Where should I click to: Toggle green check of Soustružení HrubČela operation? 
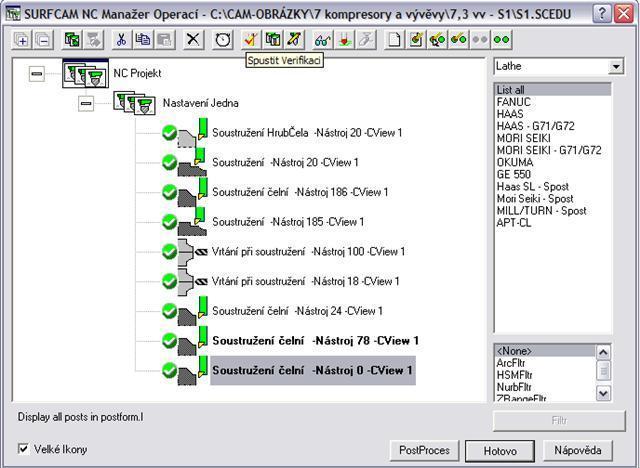tap(169, 133)
